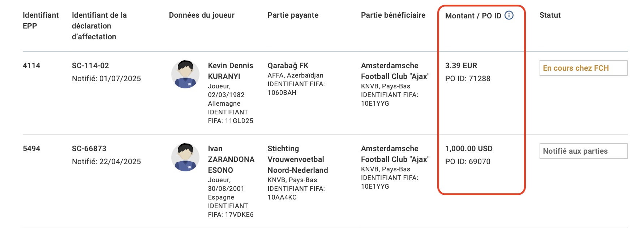Click the Statut column header

point(550,15)
